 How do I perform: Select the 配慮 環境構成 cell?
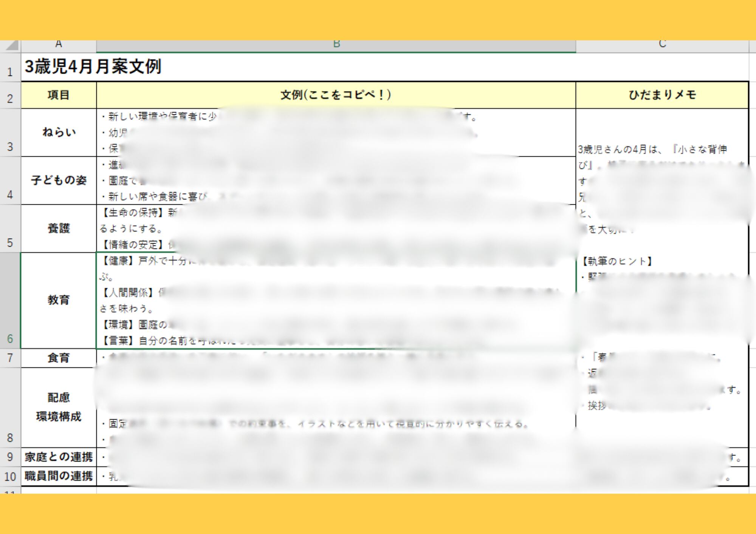click(59, 407)
